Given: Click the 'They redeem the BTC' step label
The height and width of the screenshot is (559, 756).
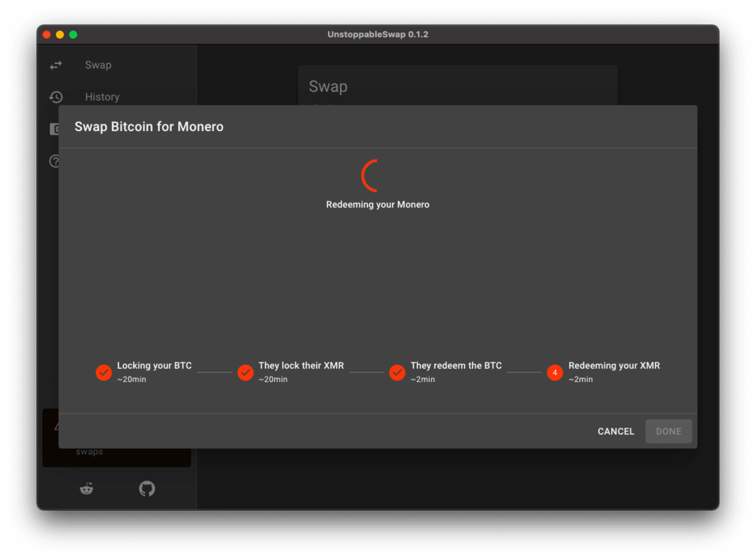Looking at the screenshot, I should (456, 366).
